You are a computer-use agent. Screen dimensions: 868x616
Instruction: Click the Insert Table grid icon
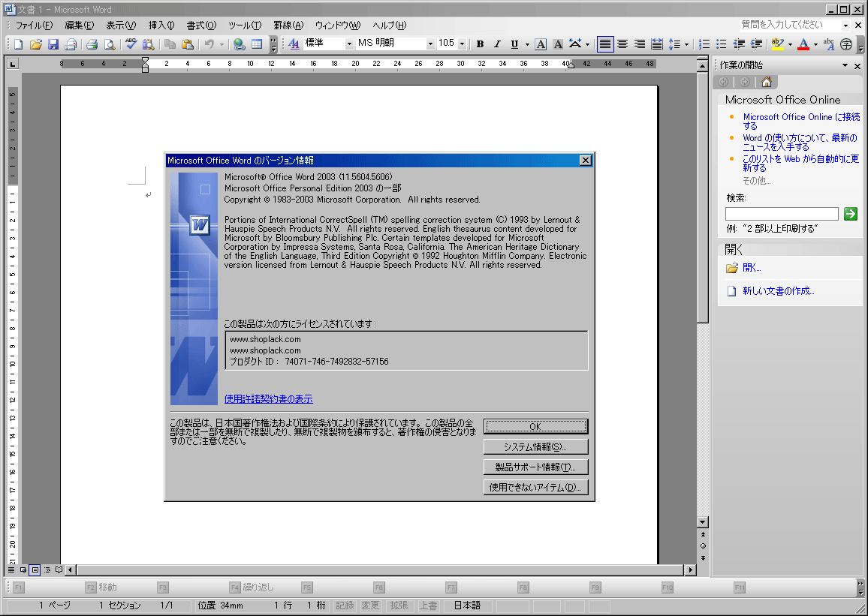pyautogui.click(x=257, y=44)
